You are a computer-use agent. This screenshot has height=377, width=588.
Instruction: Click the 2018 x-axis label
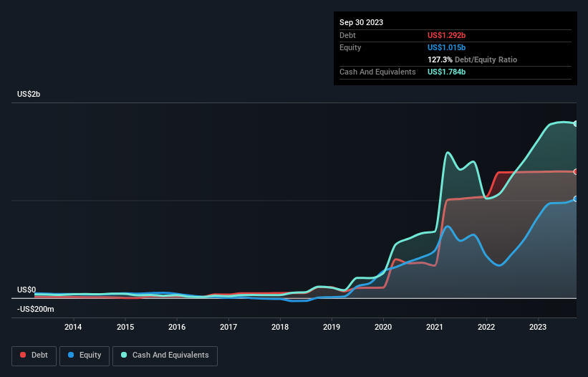[x=280, y=327]
